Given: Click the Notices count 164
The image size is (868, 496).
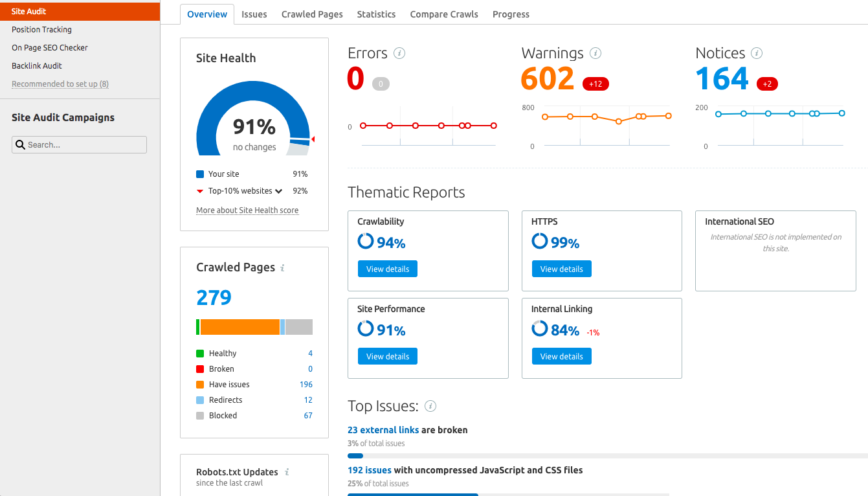Looking at the screenshot, I should (722, 80).
